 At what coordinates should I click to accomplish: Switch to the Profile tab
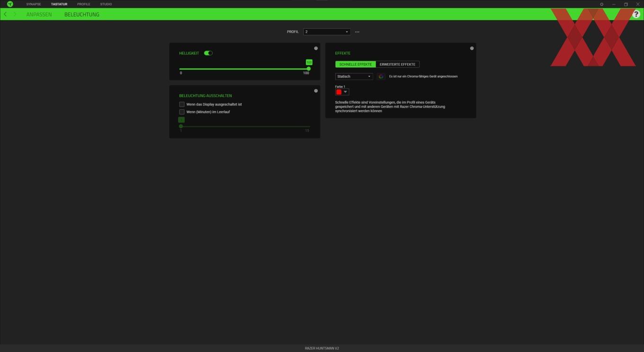(84, 4)
